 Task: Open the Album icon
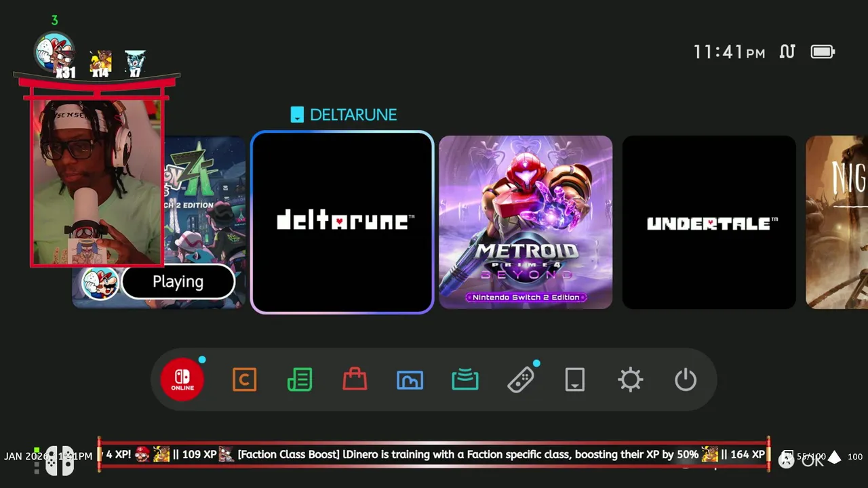(x=410, y=380)
